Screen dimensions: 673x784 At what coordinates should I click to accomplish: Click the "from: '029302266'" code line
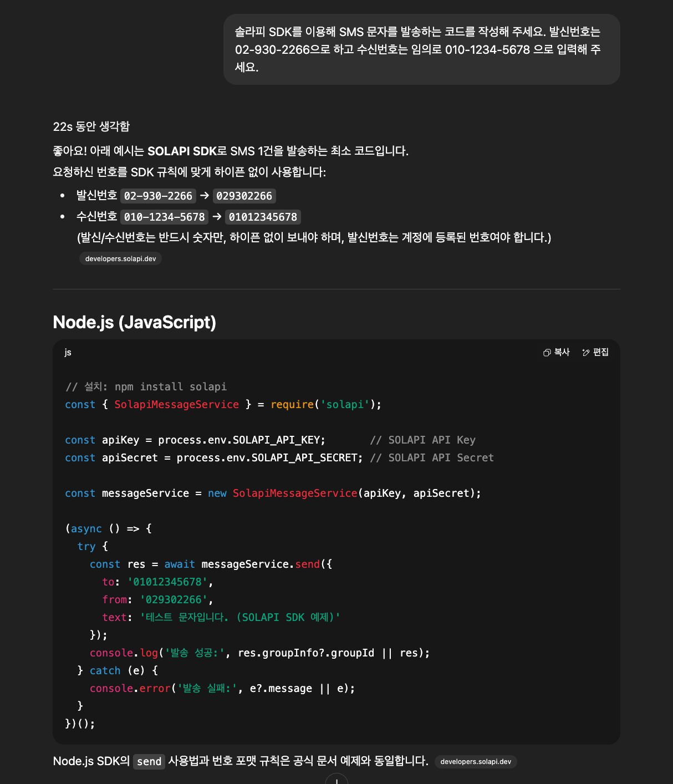point(158,599)
